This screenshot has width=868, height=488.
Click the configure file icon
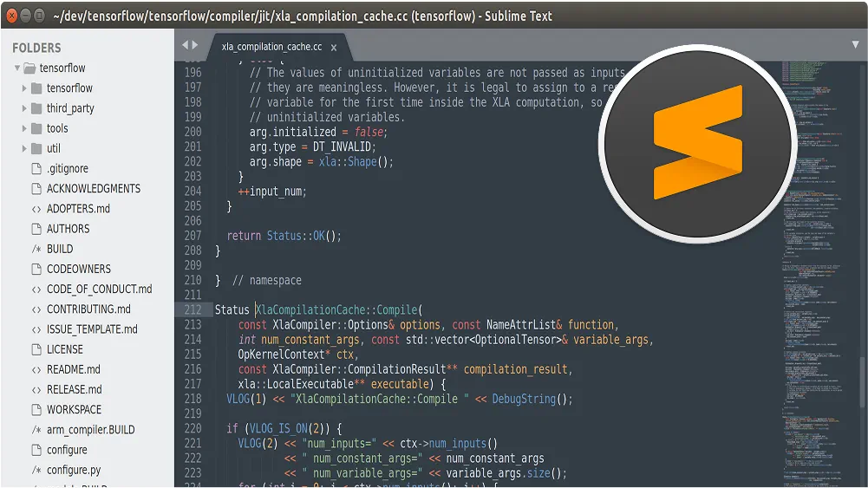click(36, 450)
